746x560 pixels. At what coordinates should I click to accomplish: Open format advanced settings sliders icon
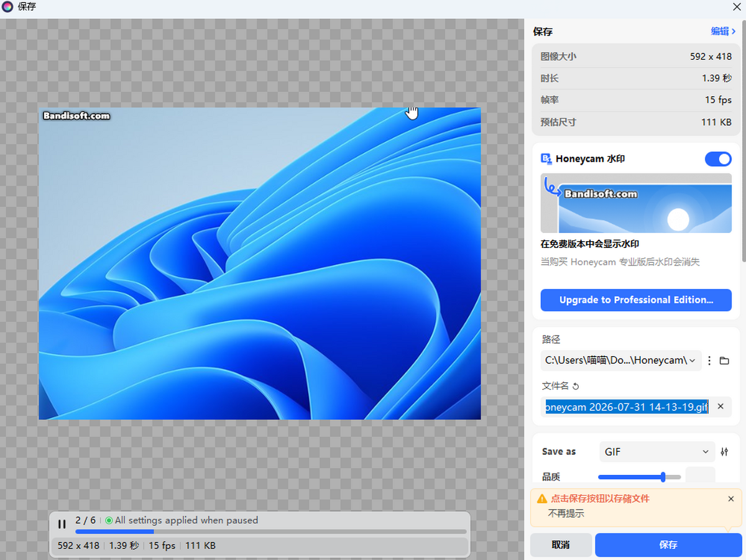724,452
